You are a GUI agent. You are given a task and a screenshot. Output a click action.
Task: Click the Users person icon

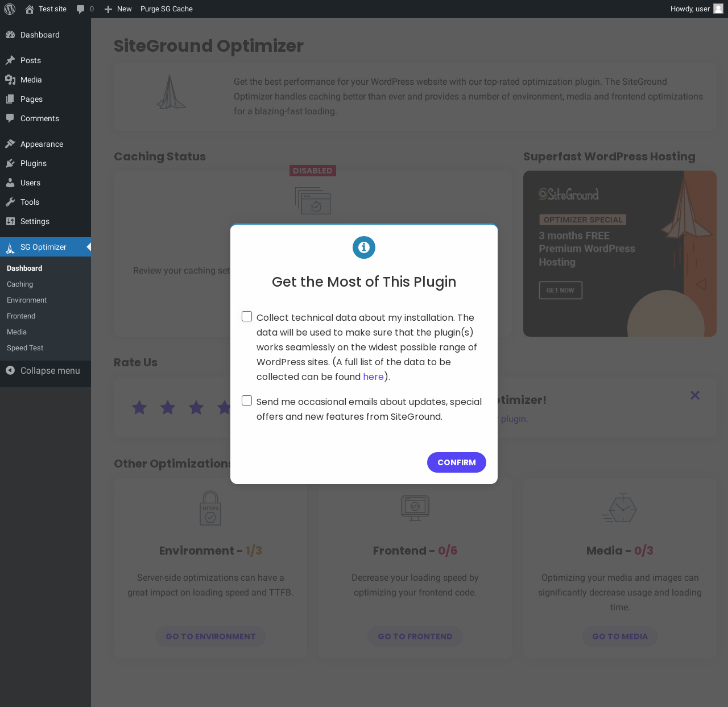coord(10,183)
